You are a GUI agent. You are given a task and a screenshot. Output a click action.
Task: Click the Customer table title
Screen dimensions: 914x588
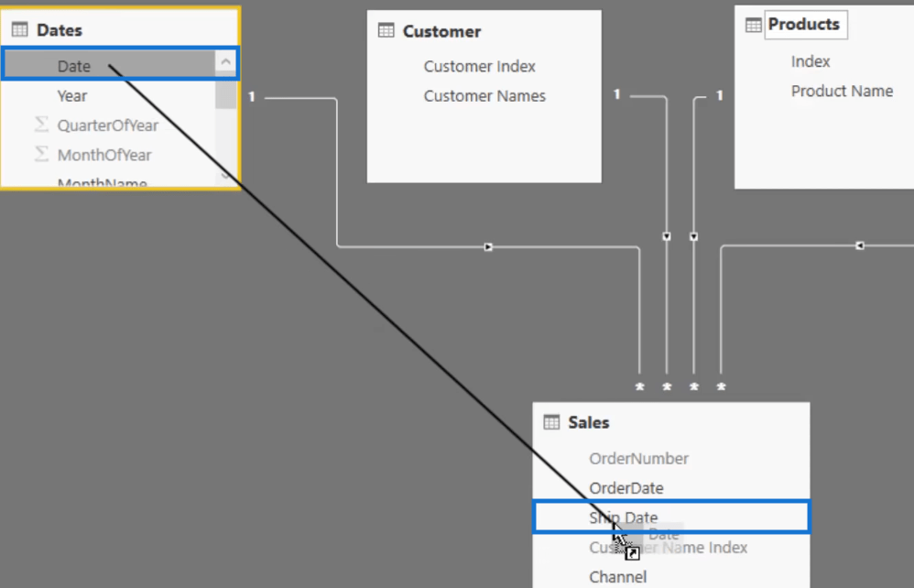coord(441,31)
